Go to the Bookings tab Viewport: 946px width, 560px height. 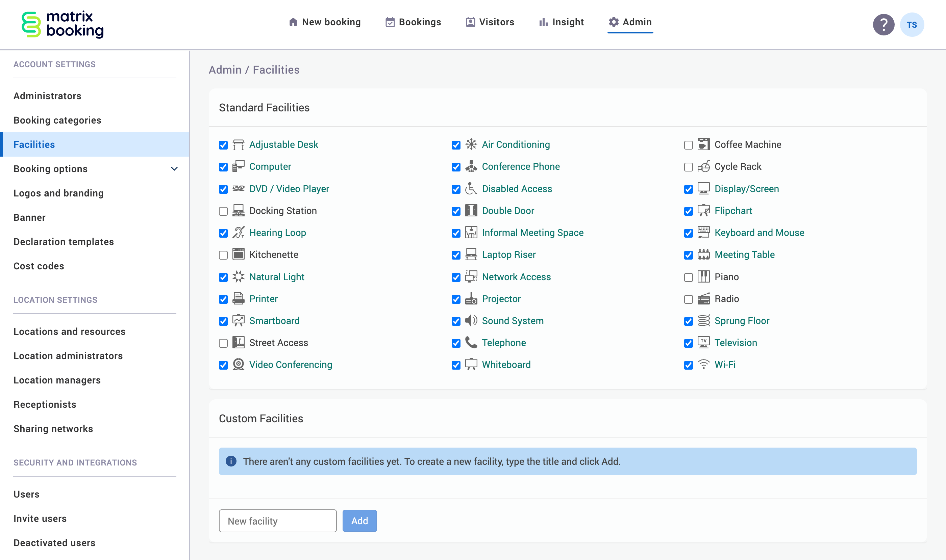point(413,22)
